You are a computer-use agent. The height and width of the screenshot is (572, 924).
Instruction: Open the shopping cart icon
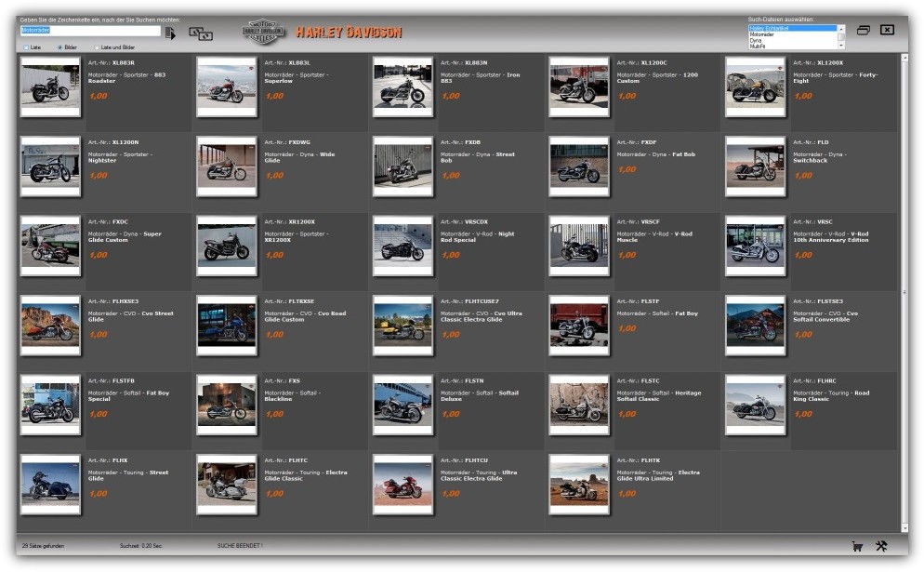[x=857, y=546]
